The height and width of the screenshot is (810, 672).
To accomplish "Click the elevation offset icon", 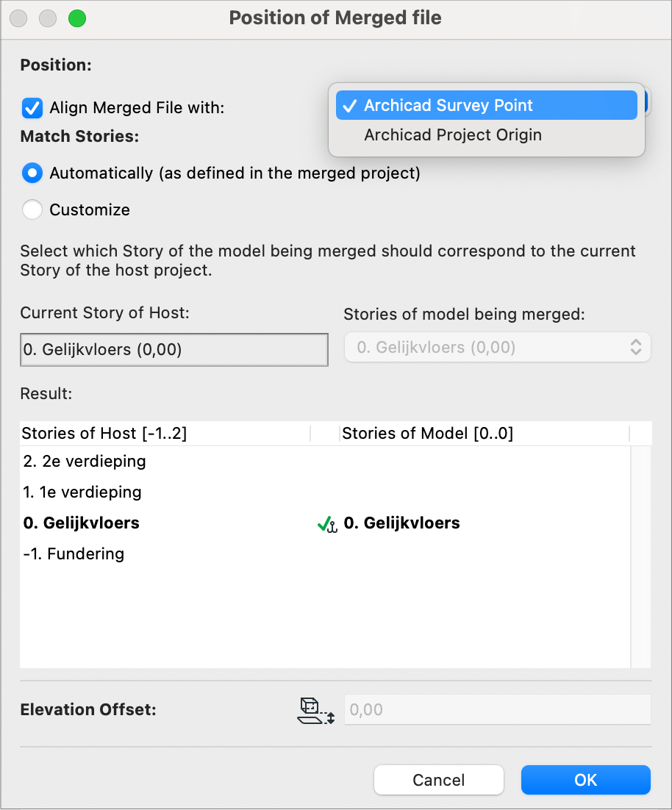I will pyautogui.click(x=316, y=710).
